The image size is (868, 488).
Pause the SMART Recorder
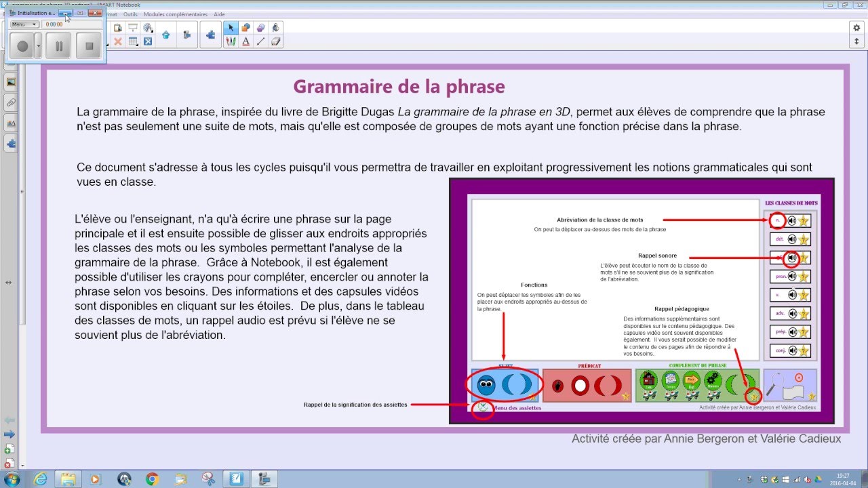click(x=58, y=45)
